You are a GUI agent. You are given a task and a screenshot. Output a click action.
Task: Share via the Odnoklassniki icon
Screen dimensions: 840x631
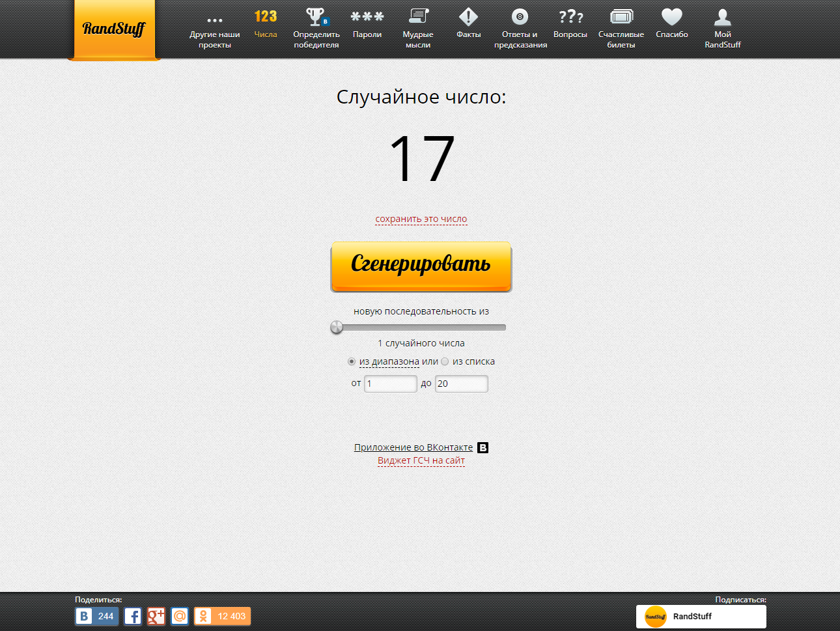[203, 616]
